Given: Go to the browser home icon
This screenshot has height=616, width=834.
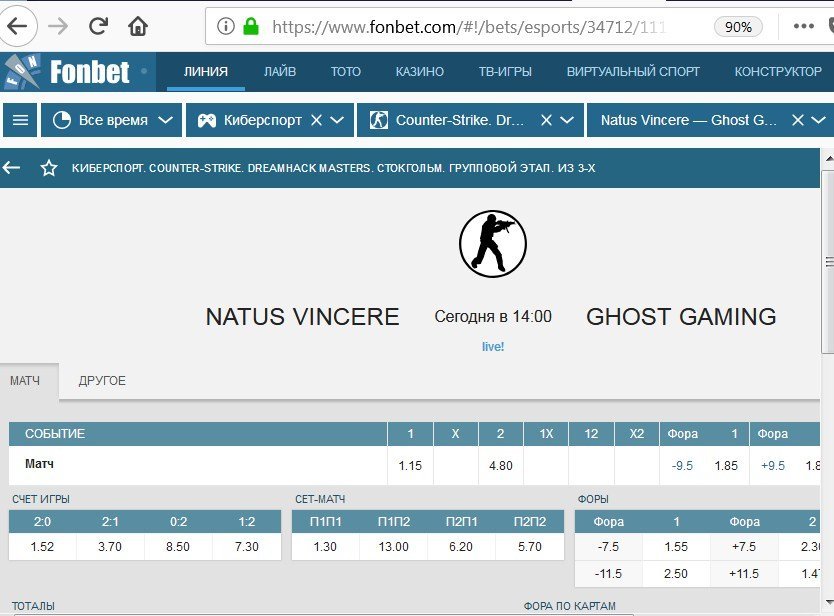Looking at the screenshot, I should coord(138,26).
